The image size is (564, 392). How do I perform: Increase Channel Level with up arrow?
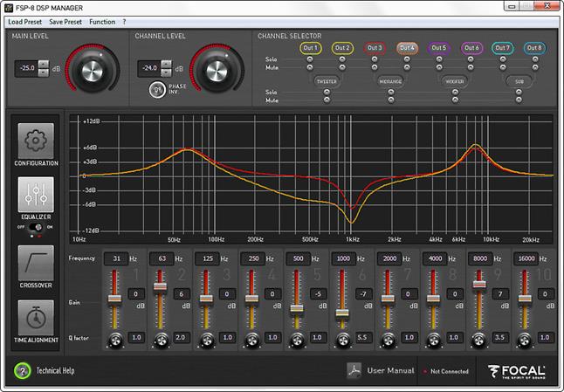point(167,65)
